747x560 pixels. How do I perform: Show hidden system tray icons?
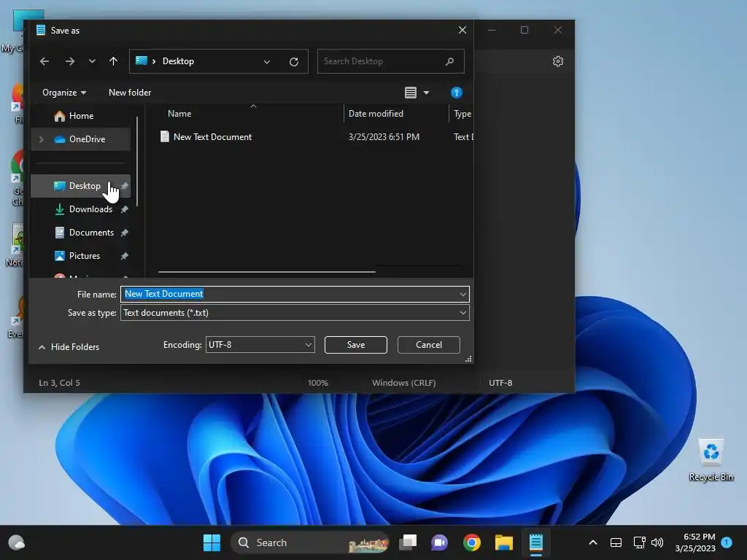pyautogui.click(x=593, y=542)
